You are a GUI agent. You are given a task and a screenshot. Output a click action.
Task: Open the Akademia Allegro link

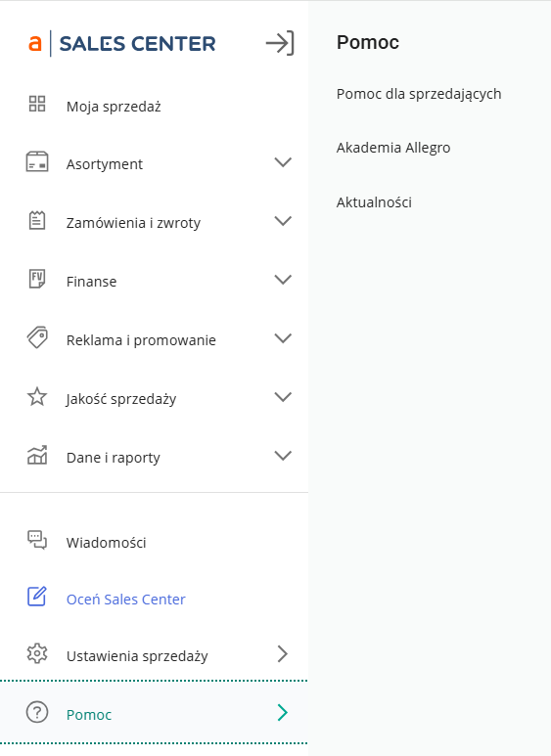[393, 148]
